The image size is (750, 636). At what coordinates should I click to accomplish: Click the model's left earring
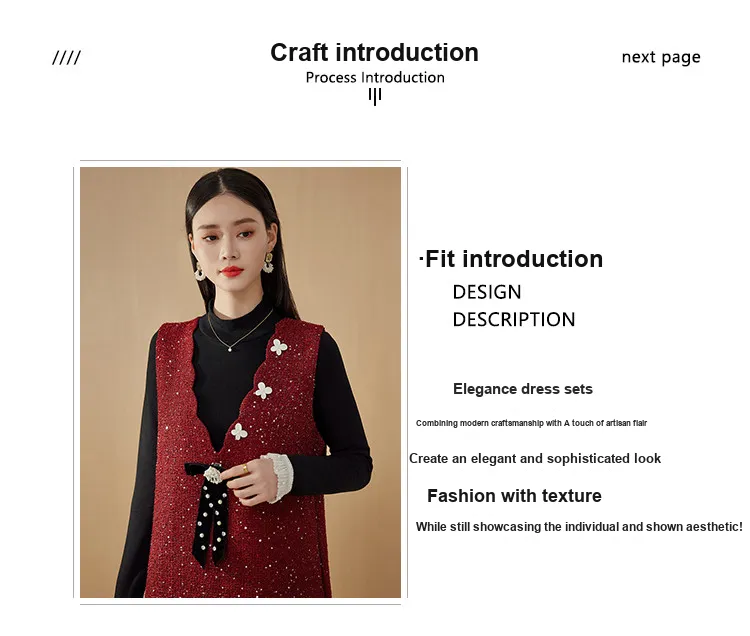(268, 263)
